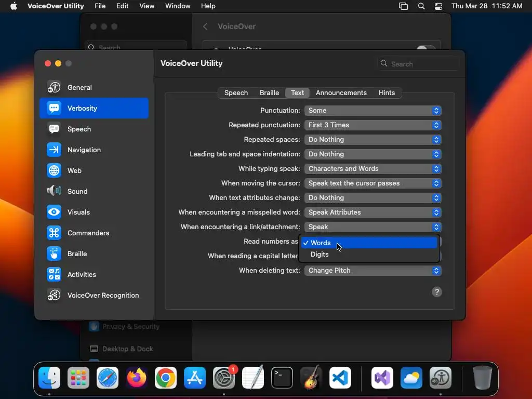This screenshot has width=532, height=399.
Task: Open the App Store from the Dock
Action: (x=195, y=378)
